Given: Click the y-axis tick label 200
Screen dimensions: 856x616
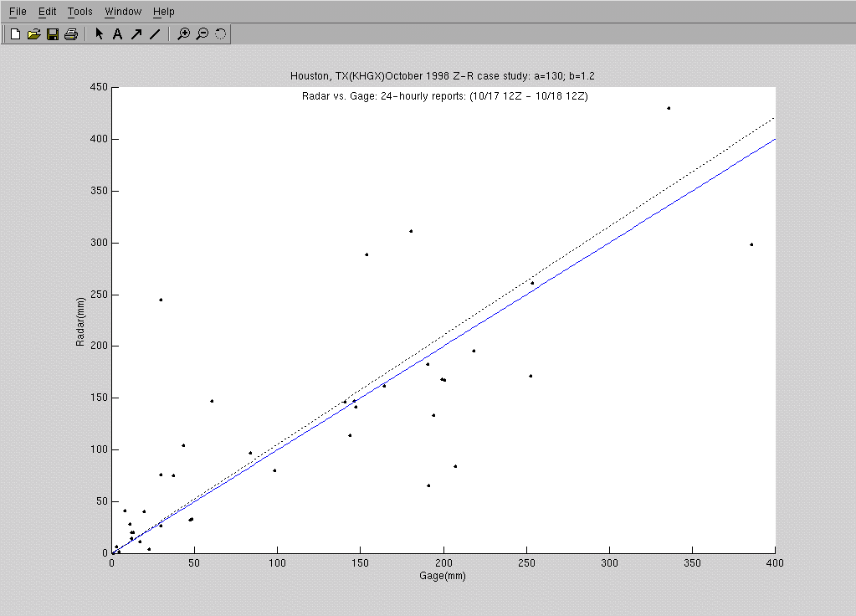Looking at the screenshot, I should tap(99, 346).
